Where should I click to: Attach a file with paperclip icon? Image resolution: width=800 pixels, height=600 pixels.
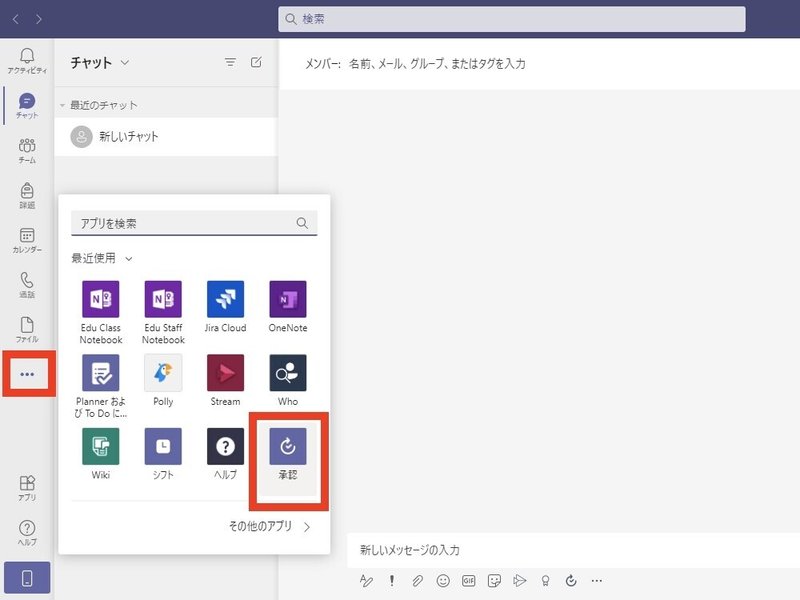tap(417, 581)
